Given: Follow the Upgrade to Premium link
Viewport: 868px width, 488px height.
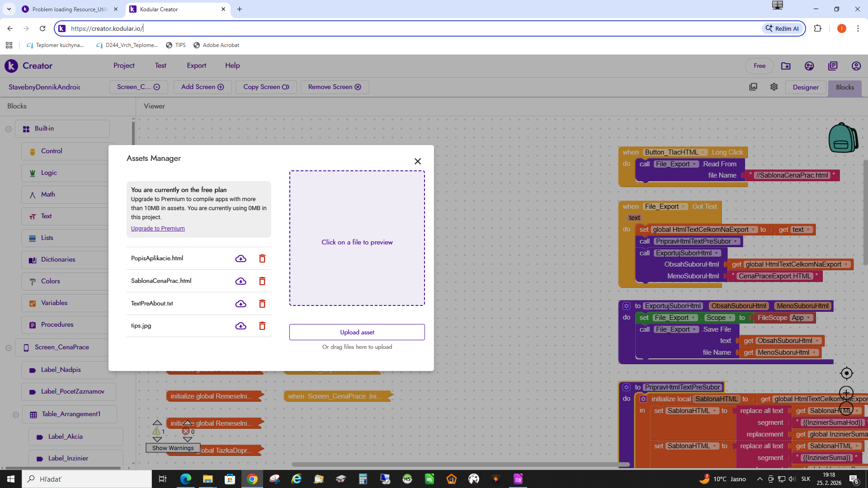Looking at the screenshot, I should [x=158, y=229].
